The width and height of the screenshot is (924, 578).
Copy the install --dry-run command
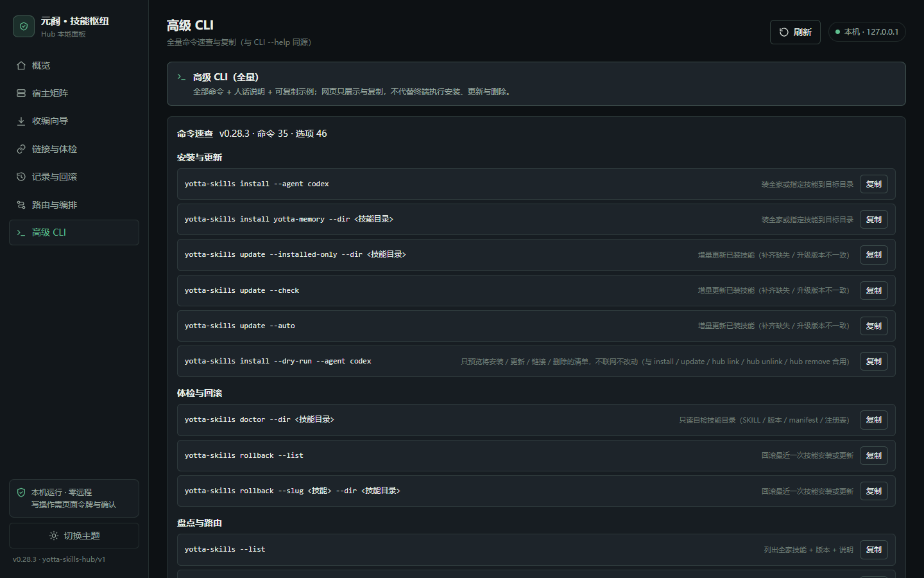point(874,362)
